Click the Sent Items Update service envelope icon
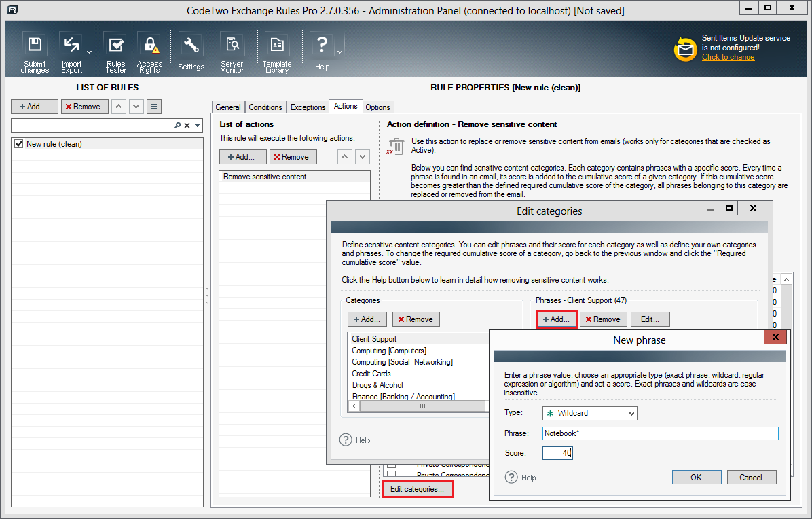 [x=685, y=49]
